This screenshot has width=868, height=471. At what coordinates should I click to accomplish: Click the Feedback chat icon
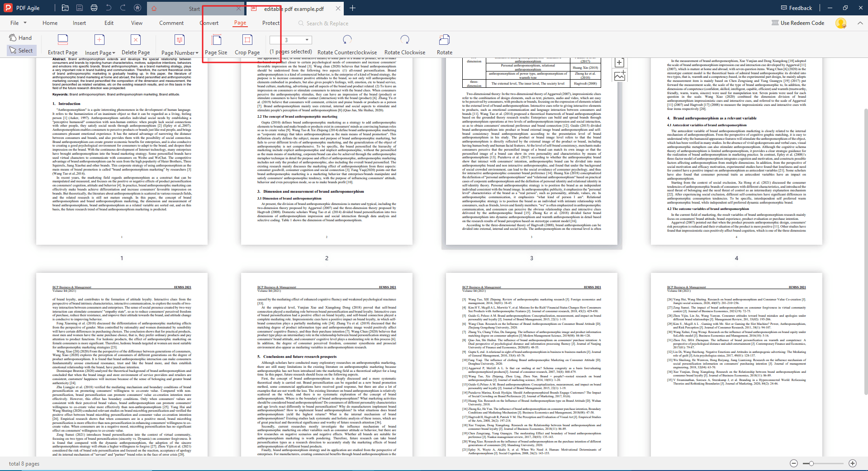coord(784,8)
